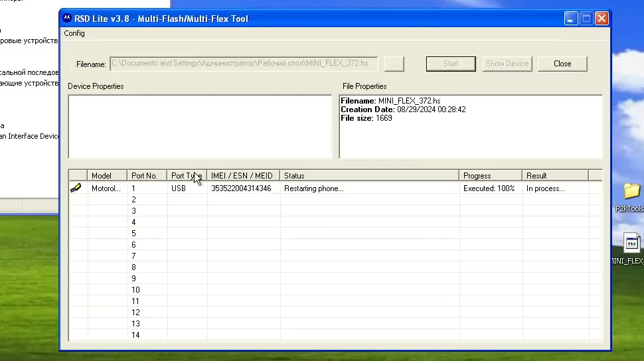
Task: Click the 'Executed: 100%' progress cell
Action: [489, 188]
